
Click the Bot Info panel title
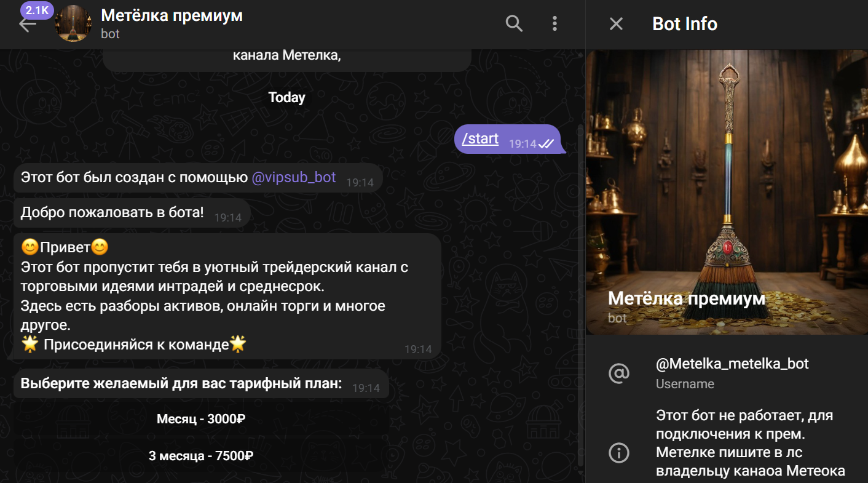684,24
